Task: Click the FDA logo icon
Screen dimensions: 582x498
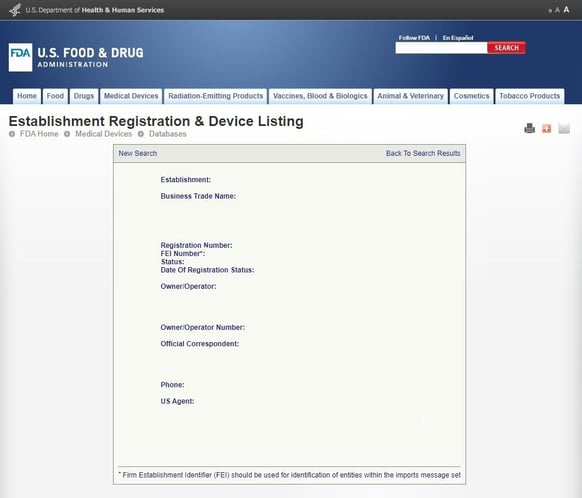Action: click(20, 57)
